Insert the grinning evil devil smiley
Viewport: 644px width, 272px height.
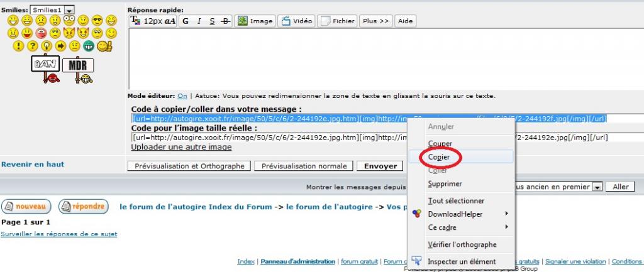83,33
